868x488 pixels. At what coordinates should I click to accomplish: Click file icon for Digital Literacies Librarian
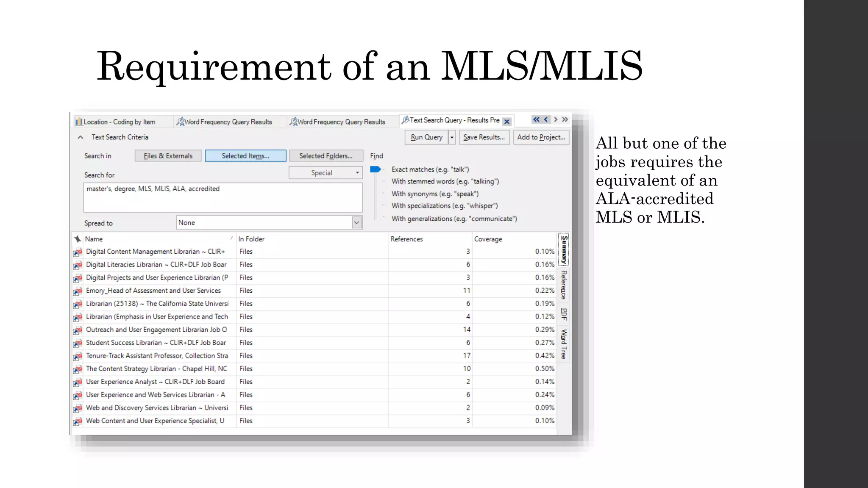coord(78,265)
